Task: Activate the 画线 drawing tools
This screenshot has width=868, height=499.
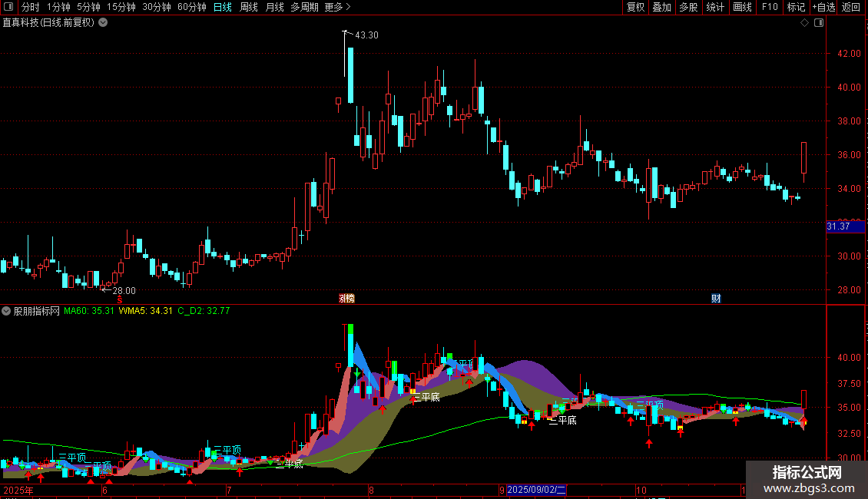Action: click(742, 7)
